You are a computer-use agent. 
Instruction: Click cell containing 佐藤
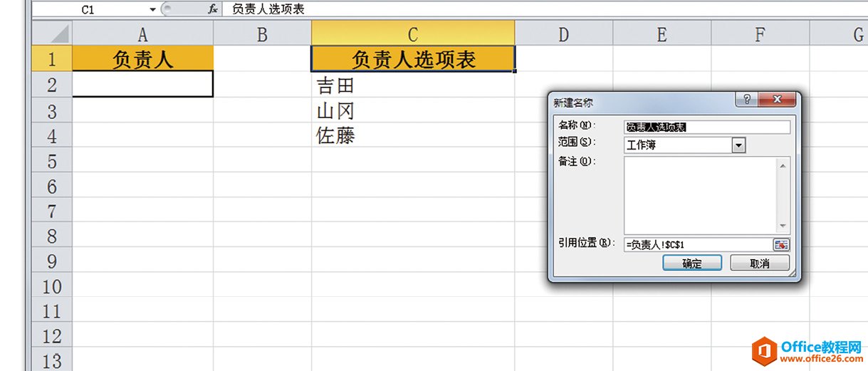(x=413, y=135)
